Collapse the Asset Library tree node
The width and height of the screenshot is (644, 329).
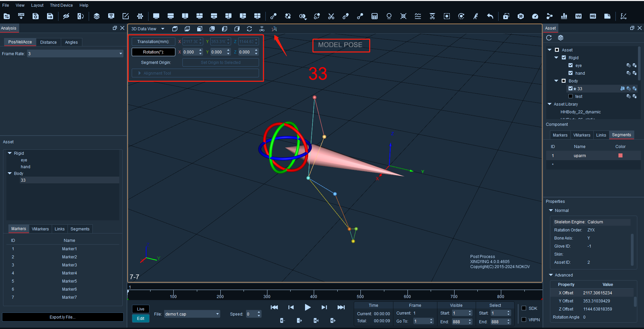tap(550, 104)
